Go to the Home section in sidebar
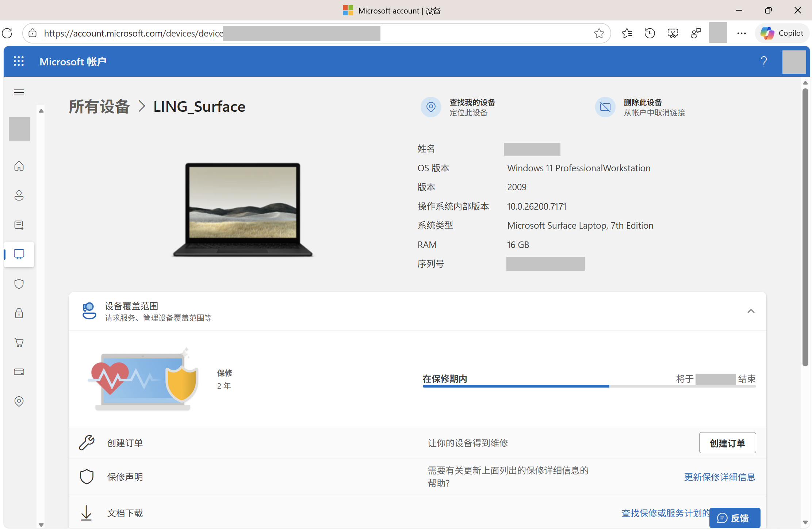This screenshot has width=812, height=530. click(19, 166)
